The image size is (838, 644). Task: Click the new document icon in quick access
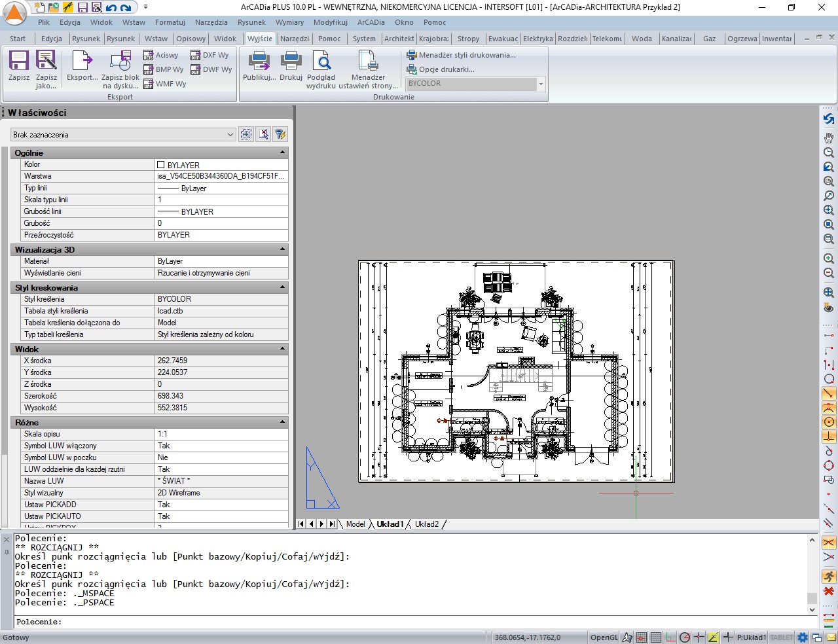(x=39, y=7)
